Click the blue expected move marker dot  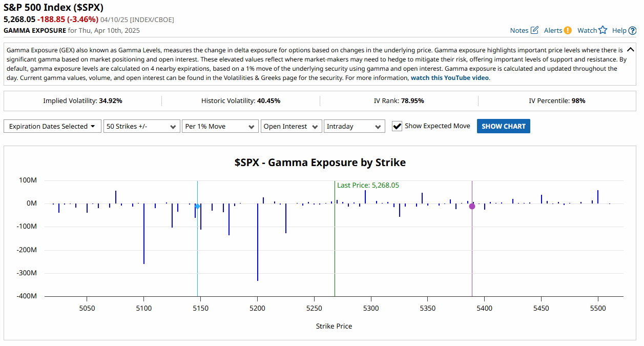click(x=197, y=206)
